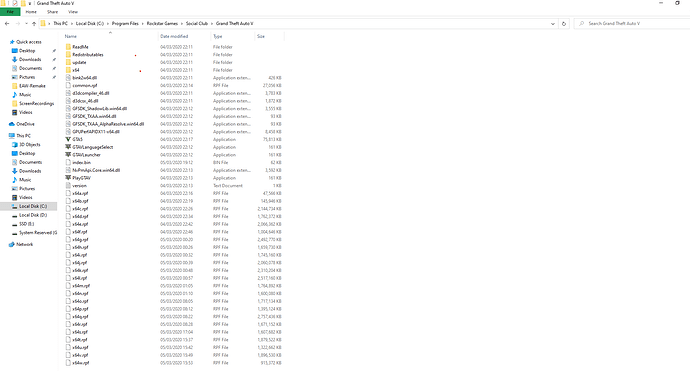690x371 pixels.
Task: Click the Properties checkmark icon in title bar
Action: coord(15,3)
